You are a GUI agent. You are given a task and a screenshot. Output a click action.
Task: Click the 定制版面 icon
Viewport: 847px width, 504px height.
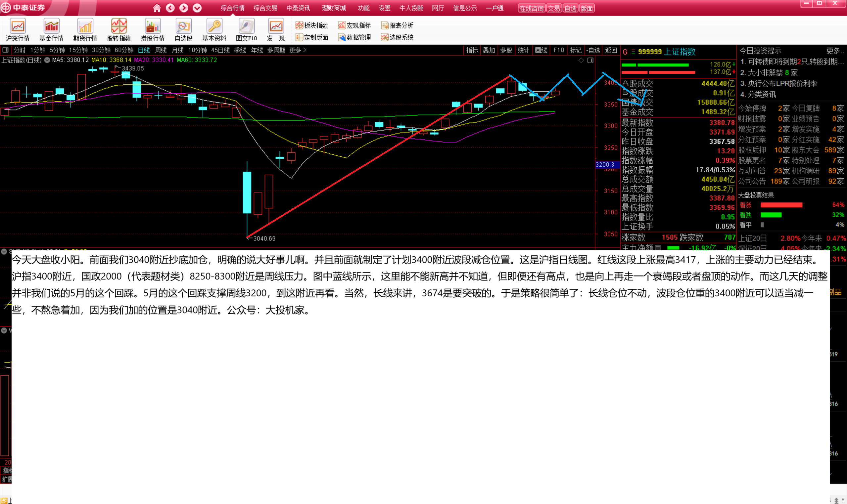(299, 37)
